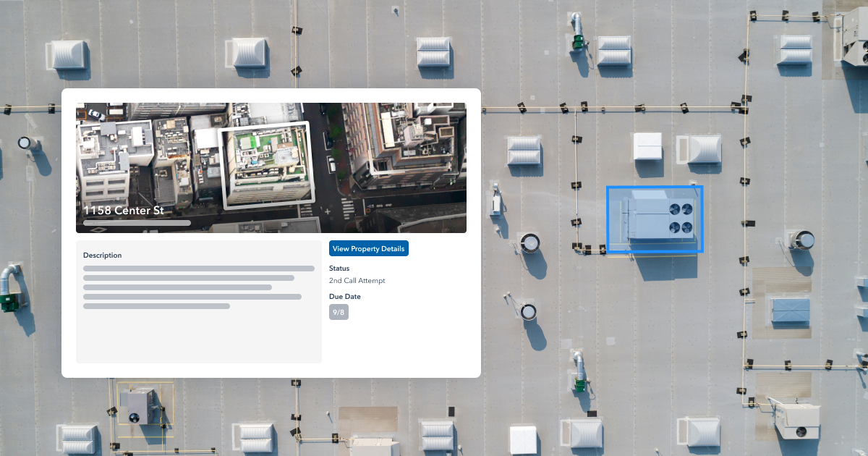
Task: Click the View Property Details button
Action: coord(369,248)
